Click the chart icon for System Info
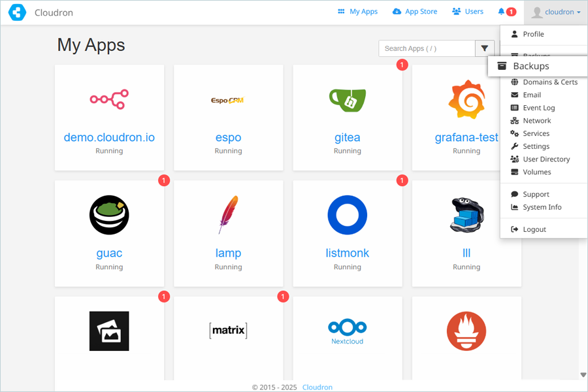 515,207
